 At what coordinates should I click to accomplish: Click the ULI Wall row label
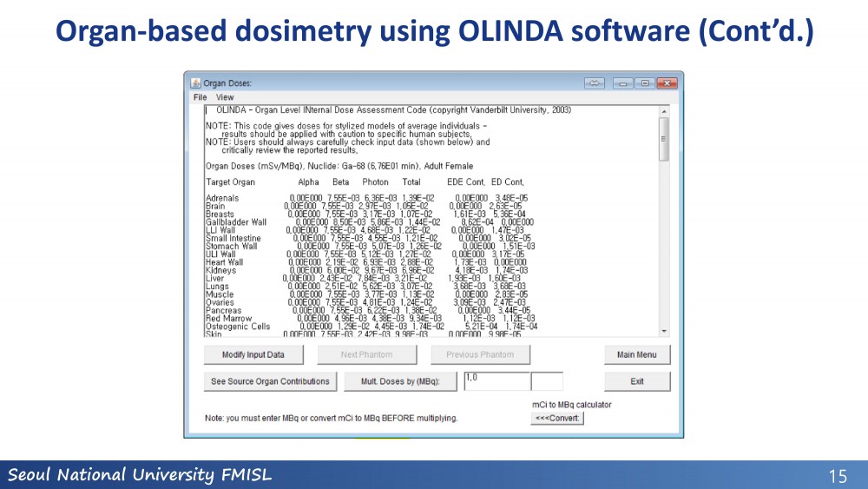pos(220,254)
